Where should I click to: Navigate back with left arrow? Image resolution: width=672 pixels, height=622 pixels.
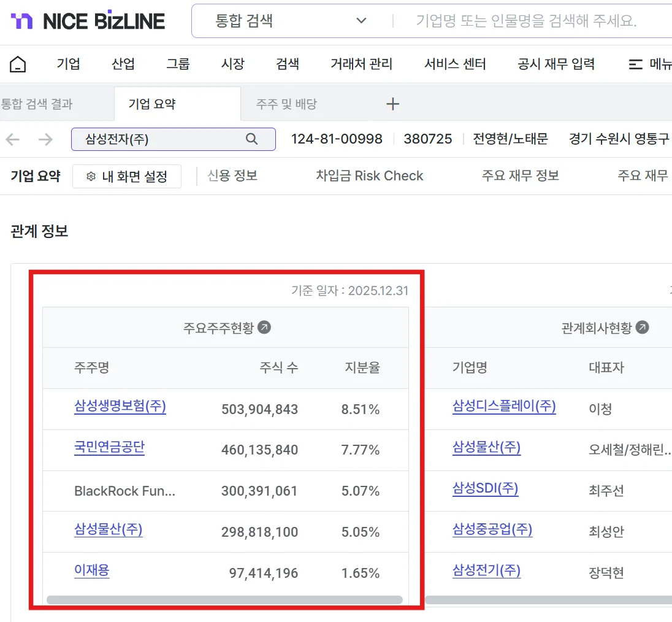tap(13, 139)
